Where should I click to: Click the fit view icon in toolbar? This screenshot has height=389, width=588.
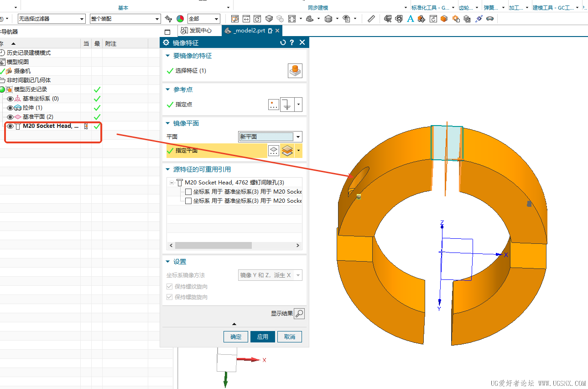[291, 19]
